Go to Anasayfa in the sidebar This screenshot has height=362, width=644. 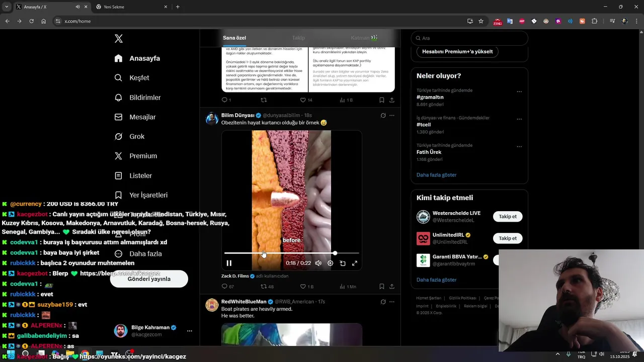[x=137, y=58]
